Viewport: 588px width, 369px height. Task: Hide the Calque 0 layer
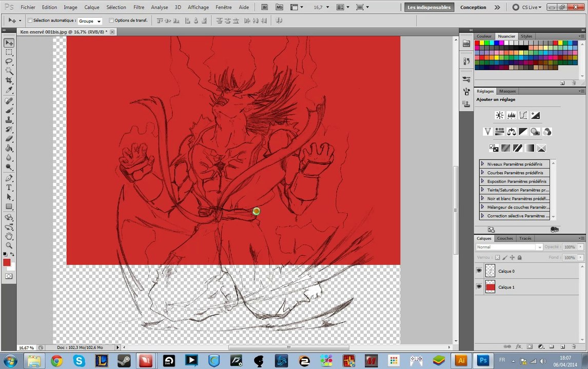point(479,271)
